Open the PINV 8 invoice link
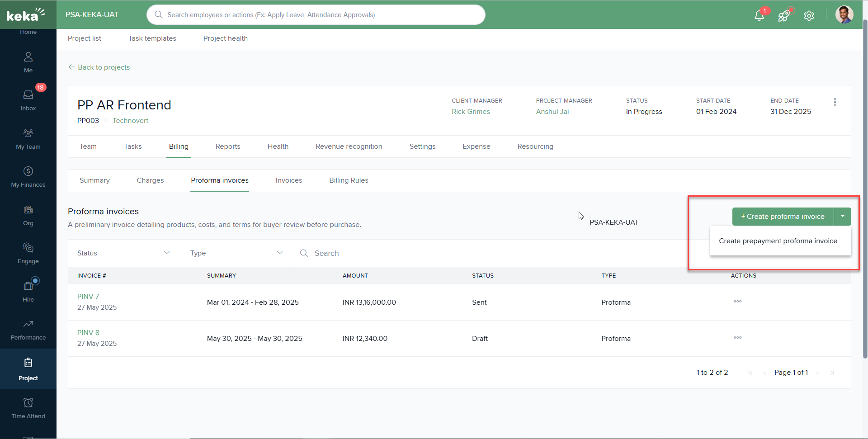The image size is (868, 439). coord(88,333)
